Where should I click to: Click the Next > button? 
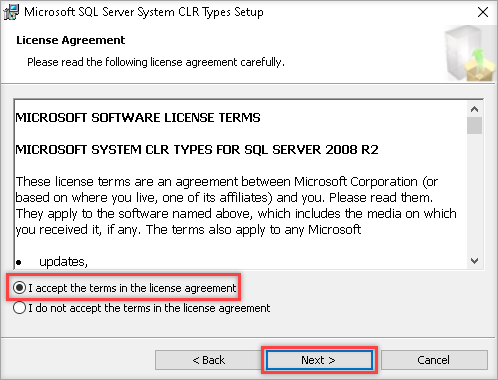pos(319,360)
